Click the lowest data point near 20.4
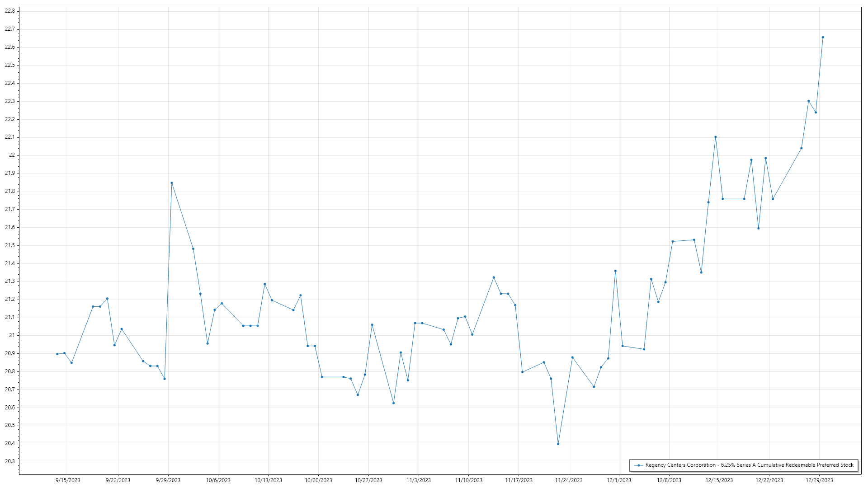Screen dimensions: 868x488 [558, 444]
